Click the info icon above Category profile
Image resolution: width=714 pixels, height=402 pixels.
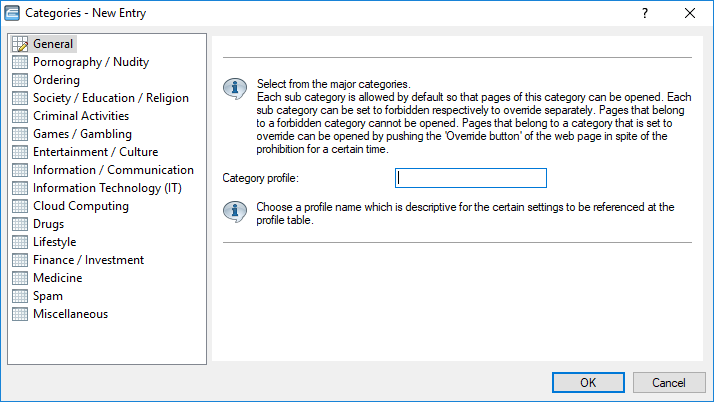coord(235,88)
